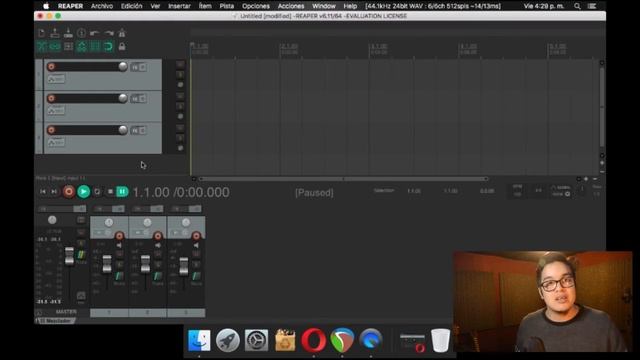Select the MASTER label in the mixer
This screenshot has width=640, height=360.
point(66,312)
